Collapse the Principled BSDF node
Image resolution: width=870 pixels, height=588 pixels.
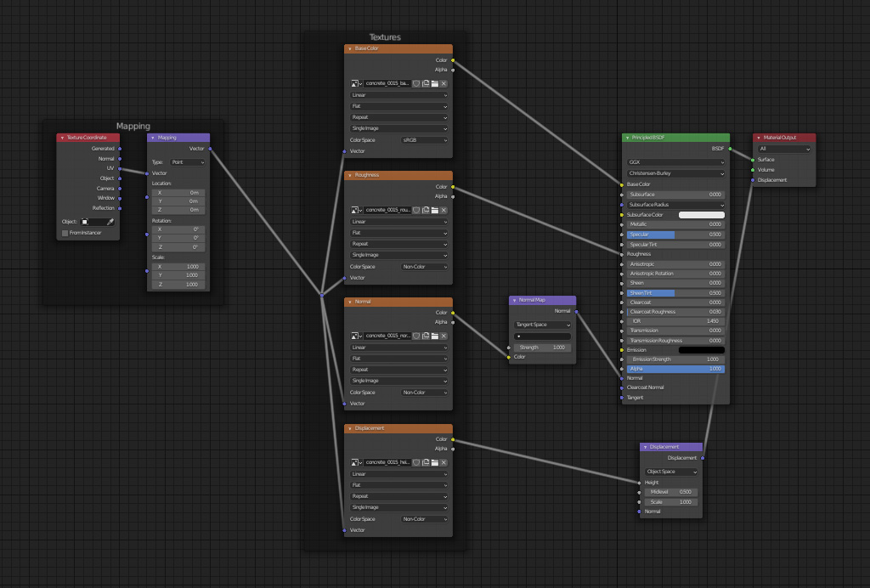coord(628,138)
